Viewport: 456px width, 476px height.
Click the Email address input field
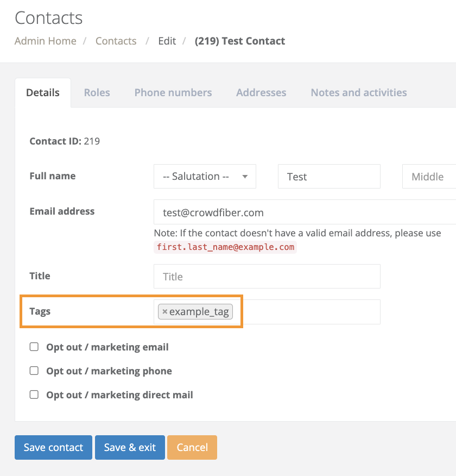tap(304, 212)
